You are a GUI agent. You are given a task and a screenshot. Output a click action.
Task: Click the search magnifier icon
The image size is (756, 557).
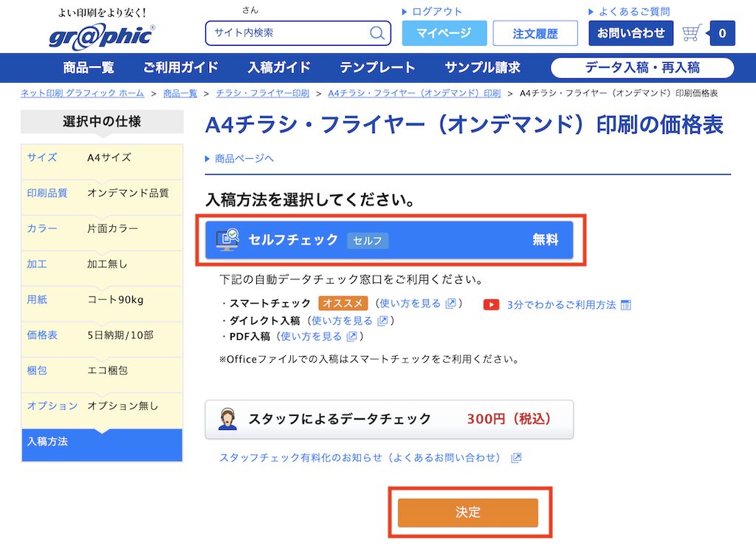pyautogui.click(x=377, y=33)
